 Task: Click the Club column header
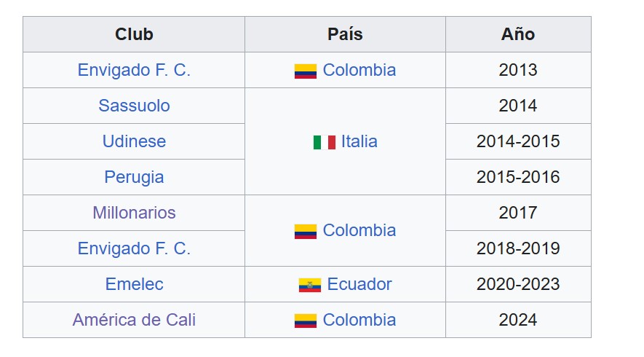(x=134, y=34)
